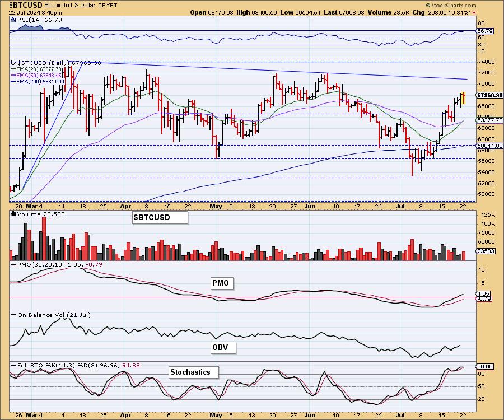Image resolution: width=504 pixels, height=420 pixels.
Task: Click the yellow-highlighted latest price bar
Action: 463,97
